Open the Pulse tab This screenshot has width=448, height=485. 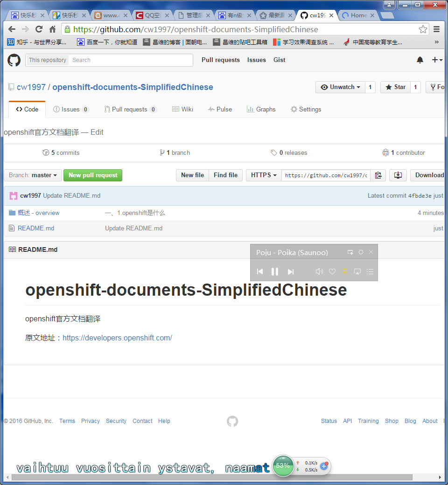click(x=220, y=109)
